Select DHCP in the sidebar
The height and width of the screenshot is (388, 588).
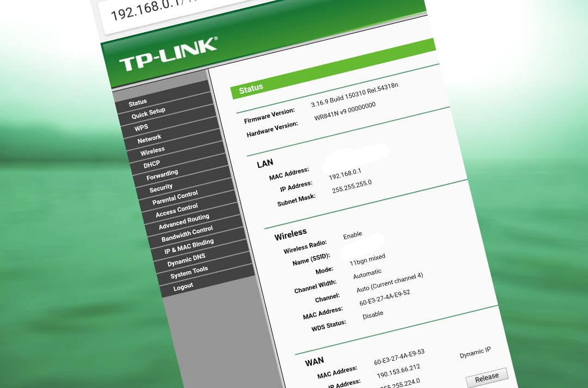pos(151,164)
